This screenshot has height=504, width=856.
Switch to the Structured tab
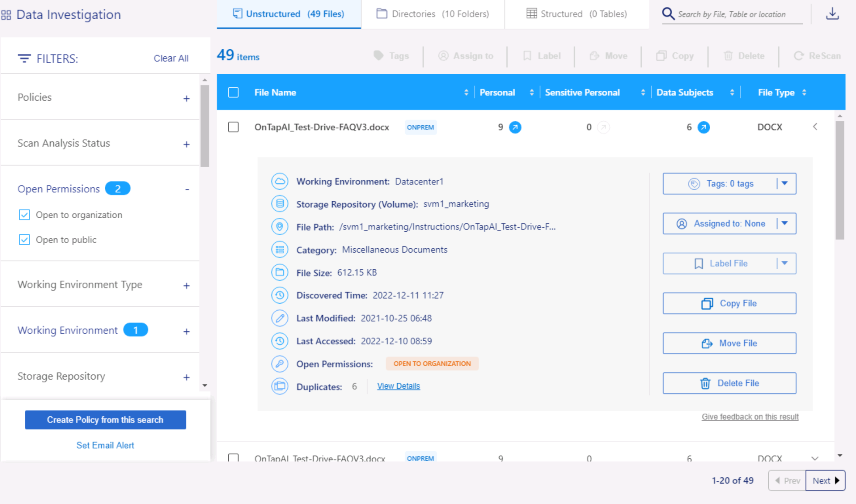coord(577,14)
